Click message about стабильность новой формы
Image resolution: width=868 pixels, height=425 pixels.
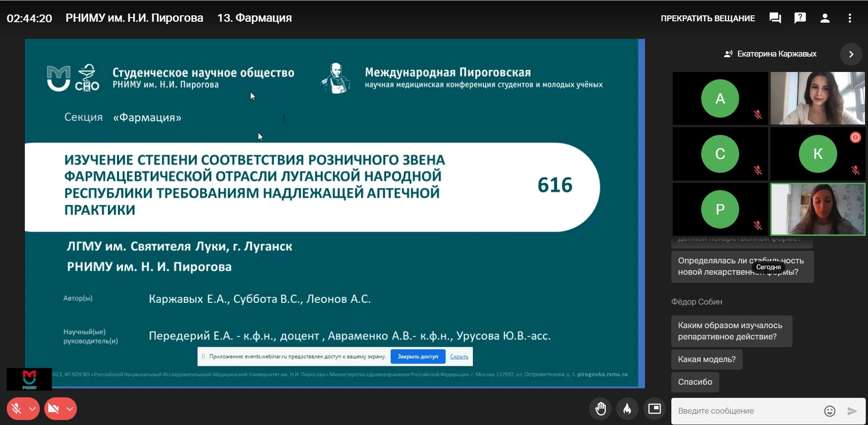[x=742, y=267]
